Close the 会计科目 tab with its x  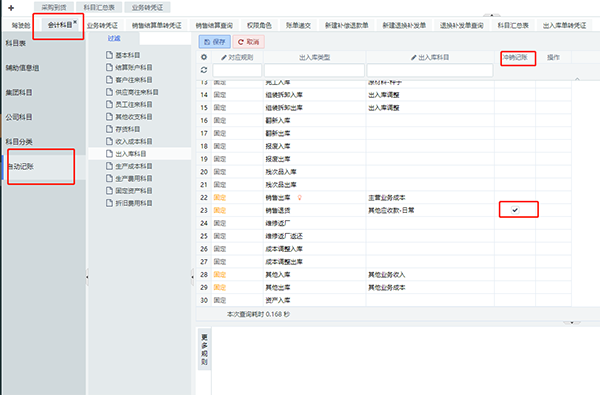[75, 22]
